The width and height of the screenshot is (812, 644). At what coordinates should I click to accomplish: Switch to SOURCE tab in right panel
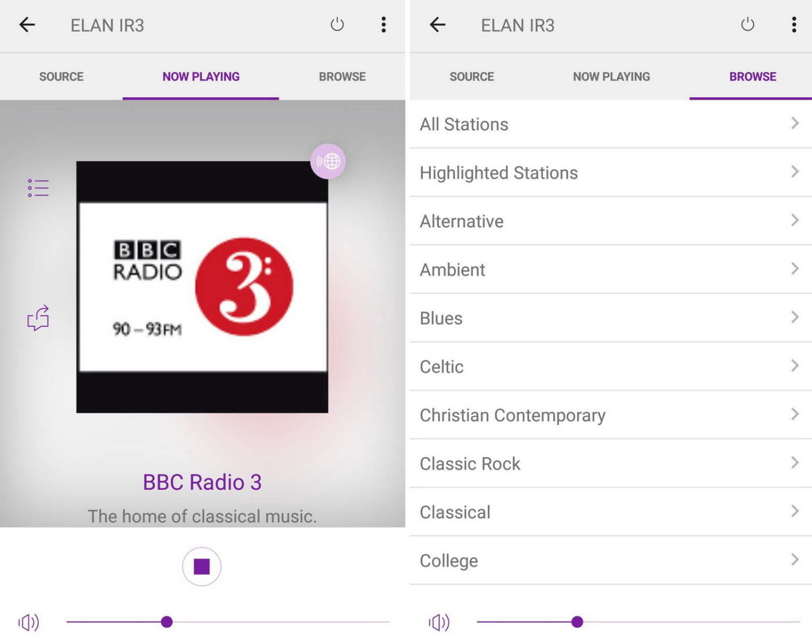pos(472,77)
